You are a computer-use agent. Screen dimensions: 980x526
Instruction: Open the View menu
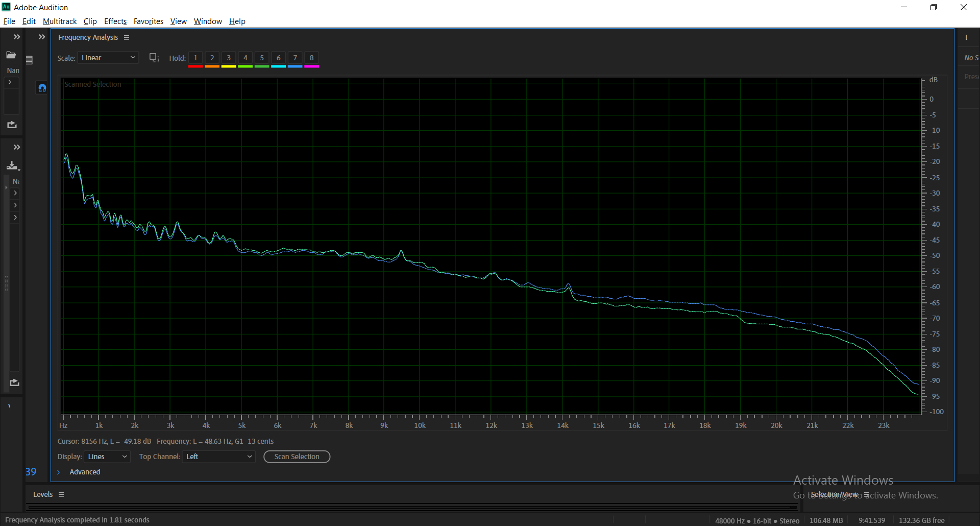click(x=179, y=21)
